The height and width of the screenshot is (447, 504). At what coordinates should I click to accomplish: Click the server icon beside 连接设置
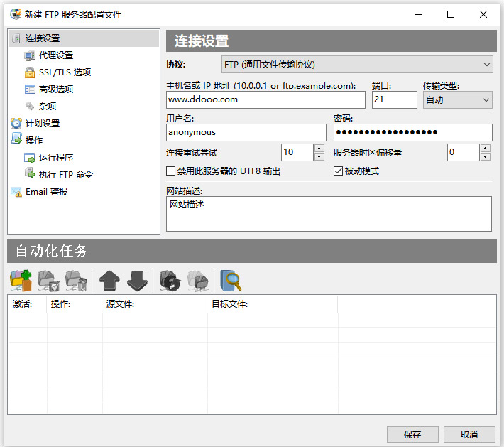[16, 38]
